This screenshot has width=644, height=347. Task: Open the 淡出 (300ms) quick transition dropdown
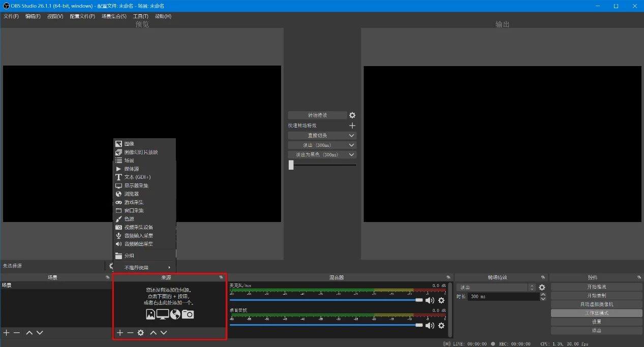(x=322, y=145)
